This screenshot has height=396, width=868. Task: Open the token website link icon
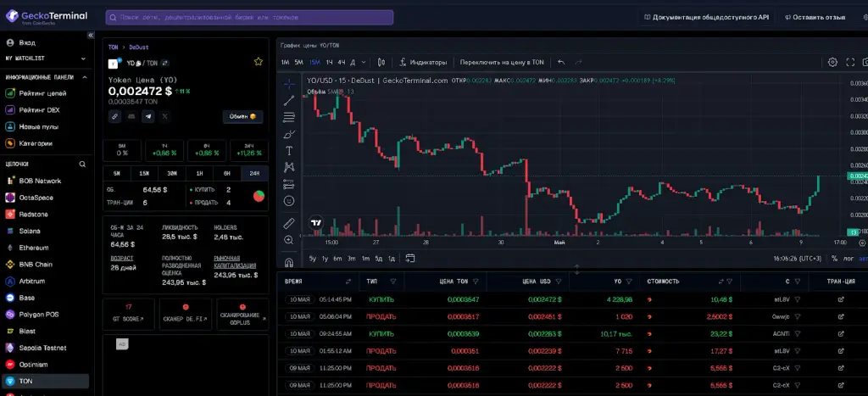coord(114,116)
